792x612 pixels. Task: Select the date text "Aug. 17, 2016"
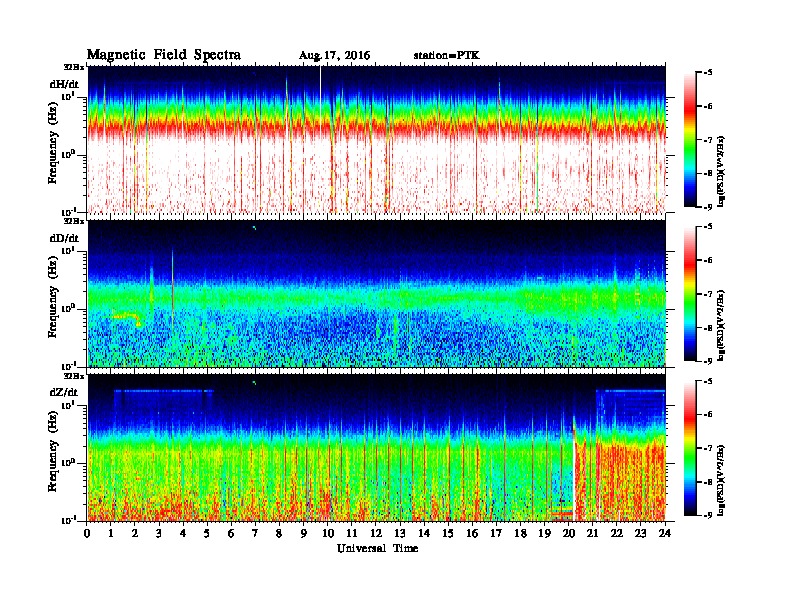(334, 56)
